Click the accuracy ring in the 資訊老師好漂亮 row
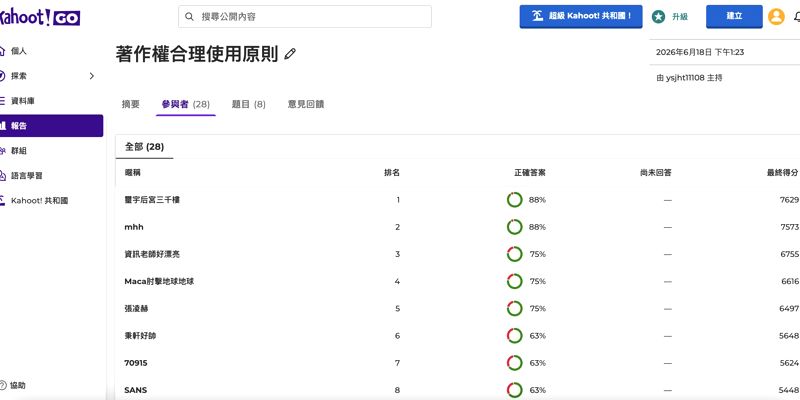The height and width of the screenshot is (400, 800). [514, 254]
